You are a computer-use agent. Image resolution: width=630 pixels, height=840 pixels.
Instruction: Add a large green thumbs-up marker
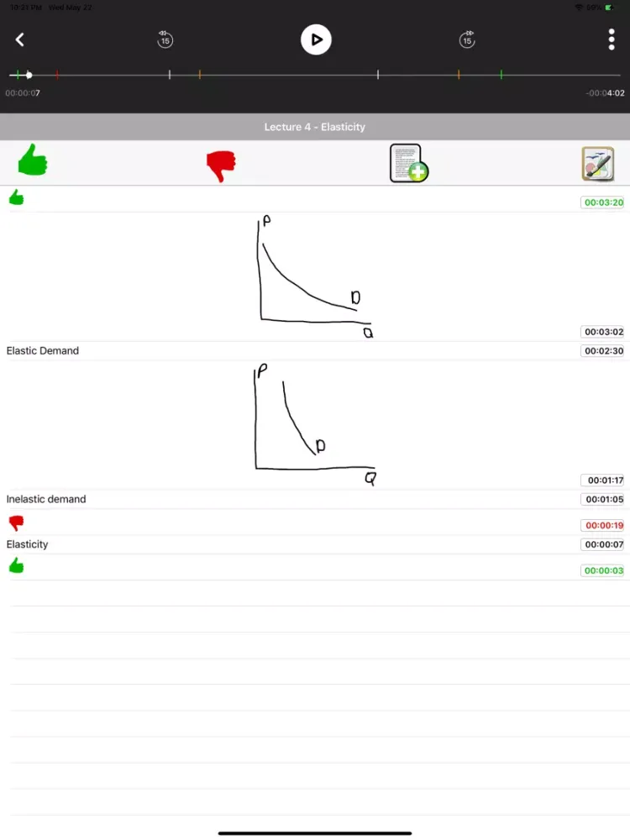[x=32, y=161]
